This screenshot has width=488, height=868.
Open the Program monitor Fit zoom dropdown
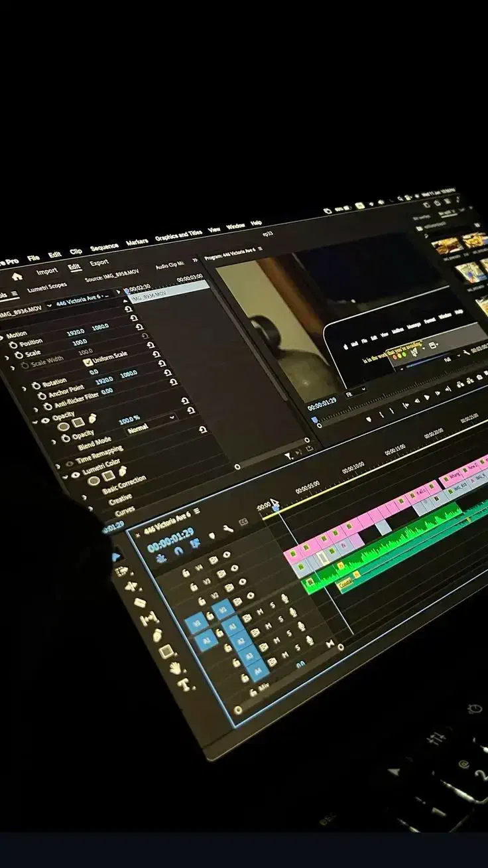[355, 392]
